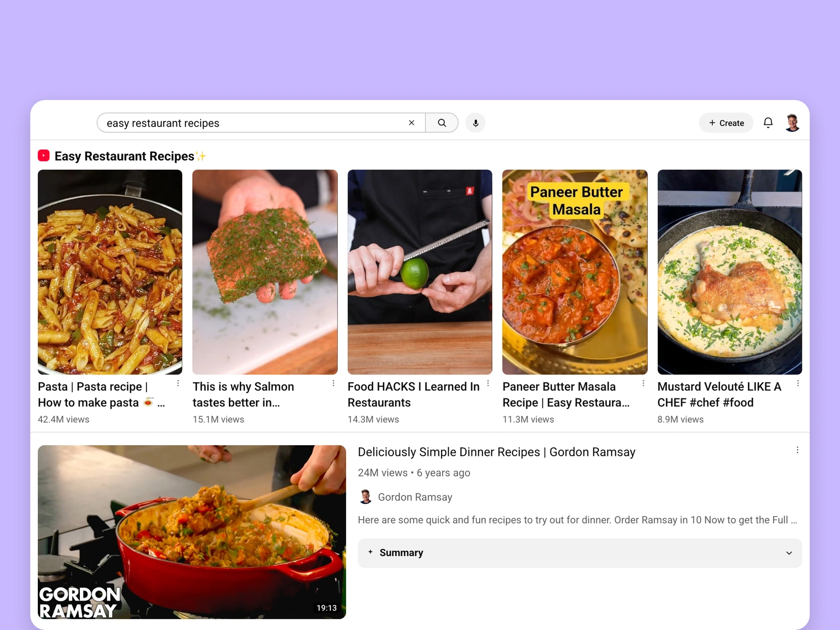Visit the Gordon Ramsay channel name link

(415, 497)
